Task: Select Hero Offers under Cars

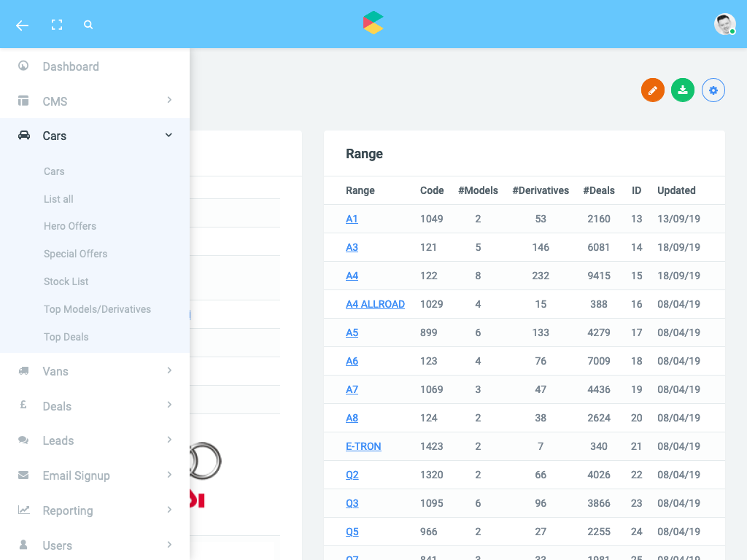Action: [x=69, y=226]
